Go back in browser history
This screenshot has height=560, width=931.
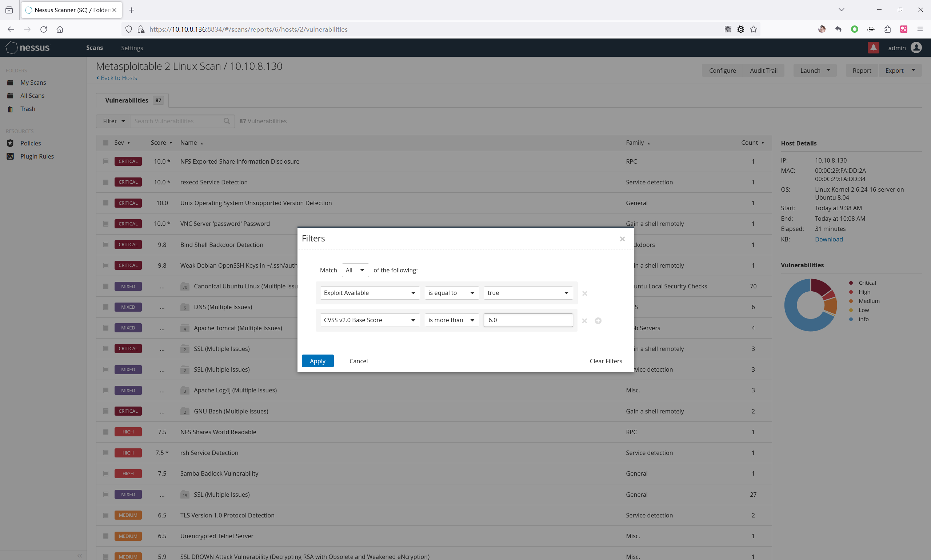11,29
